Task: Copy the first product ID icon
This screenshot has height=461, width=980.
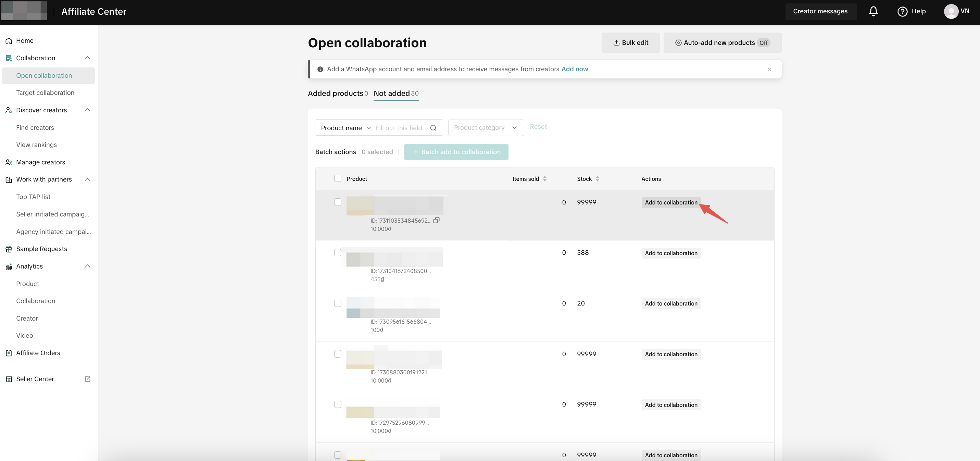Action: [x=436, y=220]
